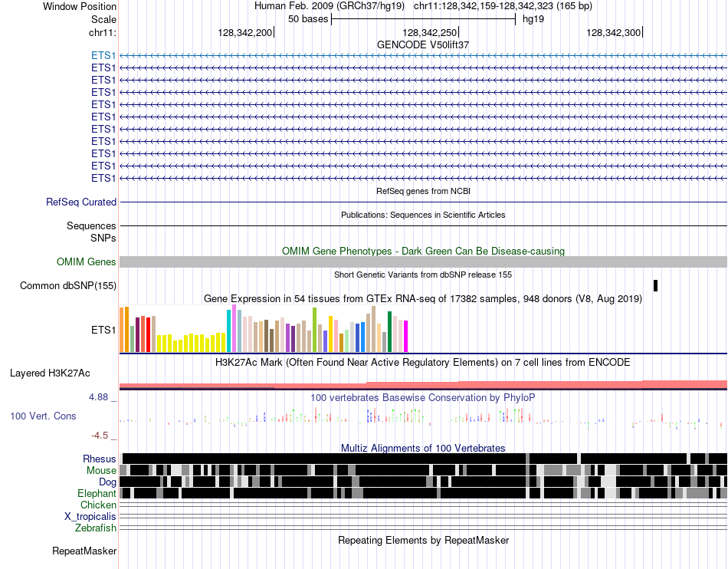Click the X_tropicalis alignment label
This screenshot has width=728, height=569.
point(90,517)
